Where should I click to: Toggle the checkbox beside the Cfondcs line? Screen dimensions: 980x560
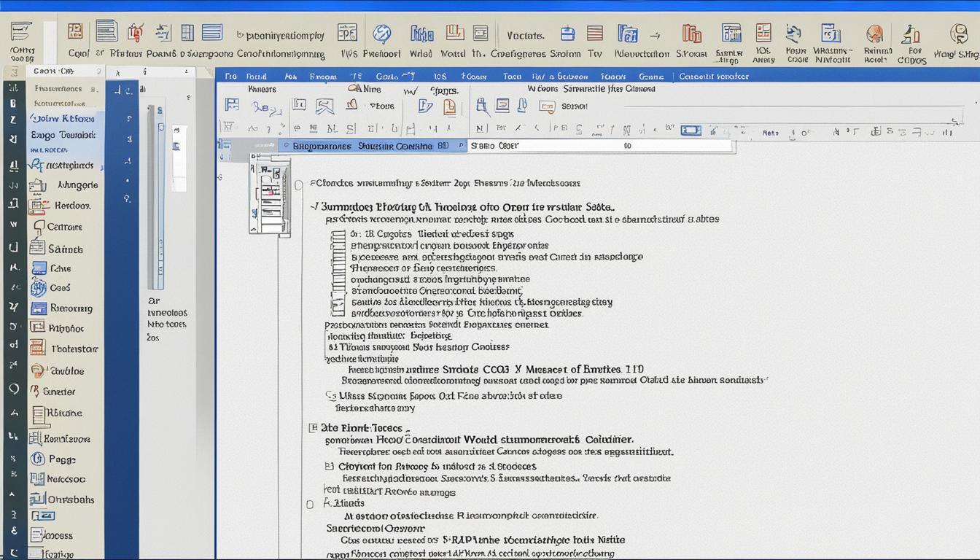[298, 185]
